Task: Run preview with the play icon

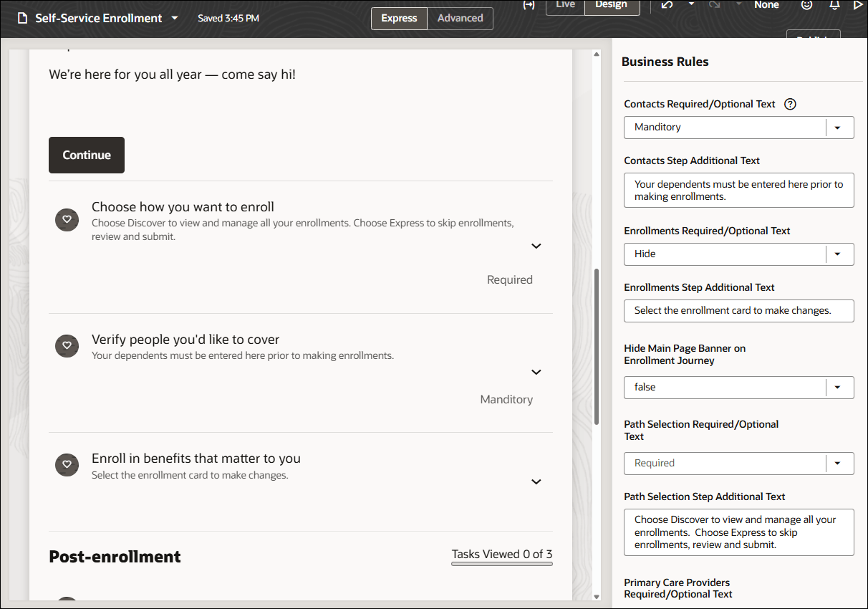Action: coord(858,5)
